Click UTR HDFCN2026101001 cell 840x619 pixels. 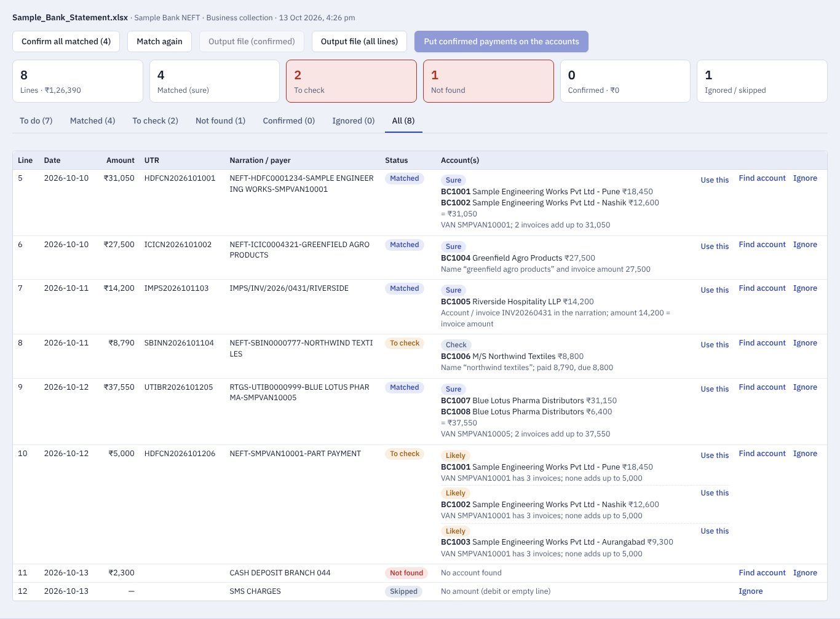(180, 178)
